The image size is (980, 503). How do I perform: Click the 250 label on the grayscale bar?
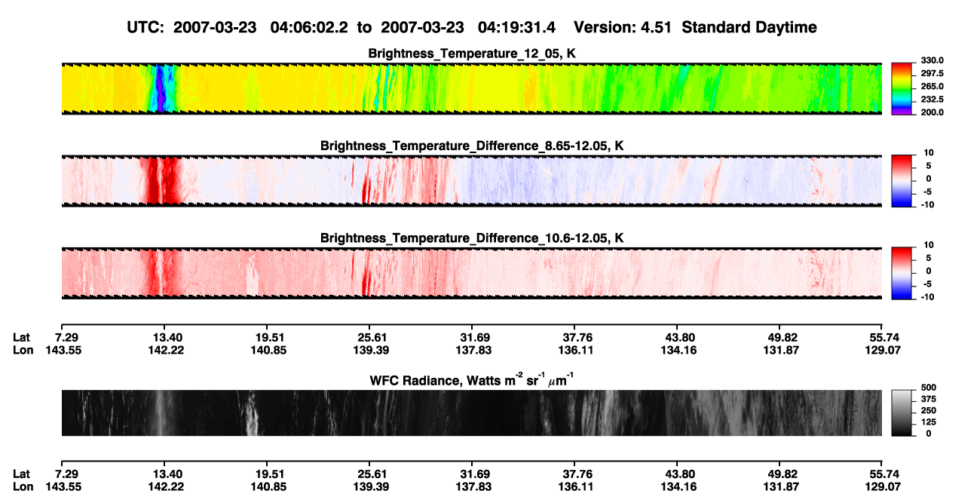929,411
